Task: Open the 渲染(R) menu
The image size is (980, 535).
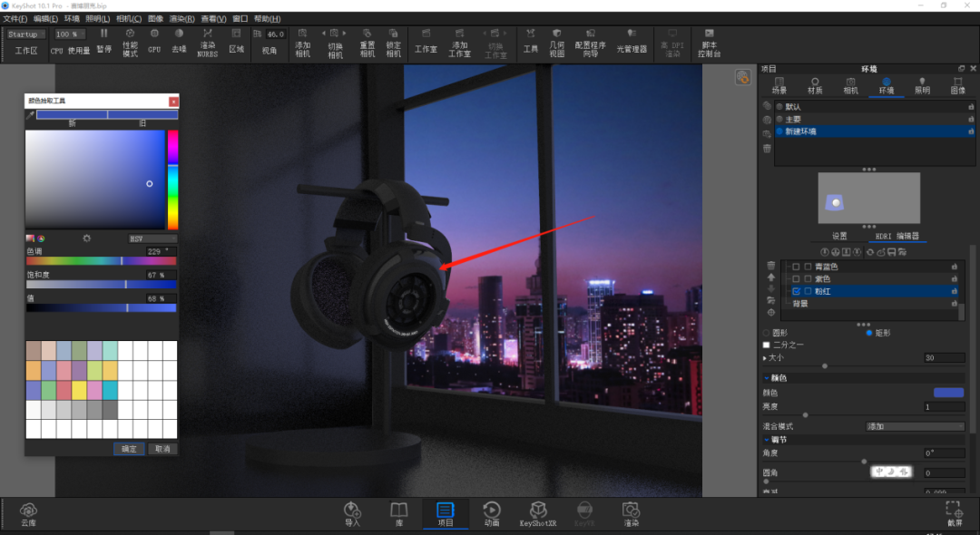Action: [x=181, y=19]
